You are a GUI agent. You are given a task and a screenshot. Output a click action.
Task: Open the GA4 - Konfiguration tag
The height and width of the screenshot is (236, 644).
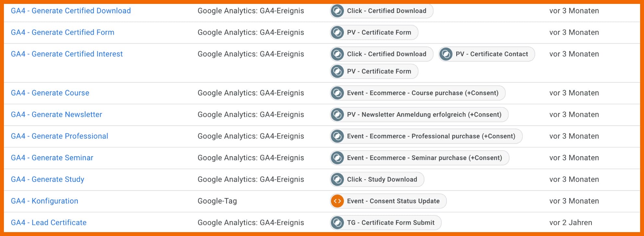[44, 201]
